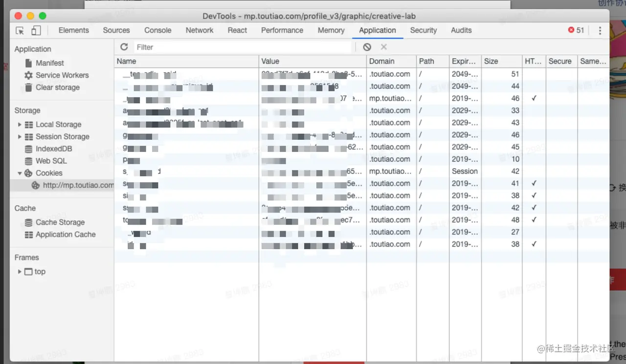Screen dimensions: 626x364
Task: Sort cookies by the Size column
Action: [502, 62]
